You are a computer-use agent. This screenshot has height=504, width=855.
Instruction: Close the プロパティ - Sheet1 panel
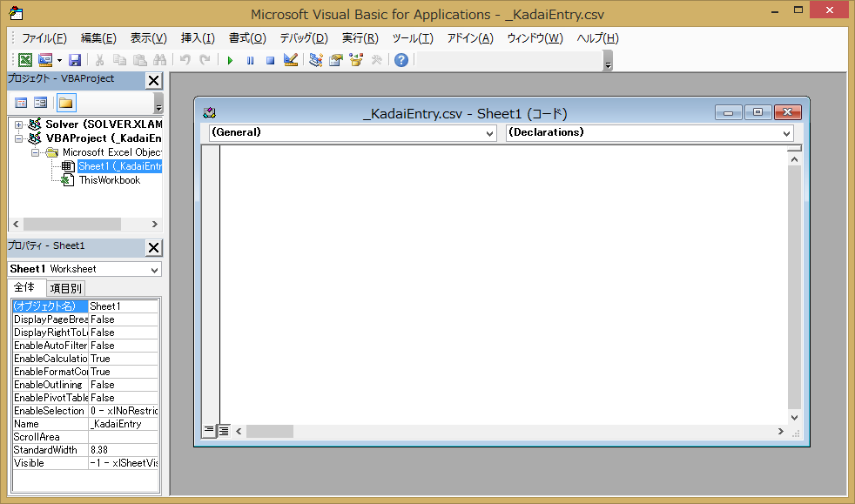(154, 248)
